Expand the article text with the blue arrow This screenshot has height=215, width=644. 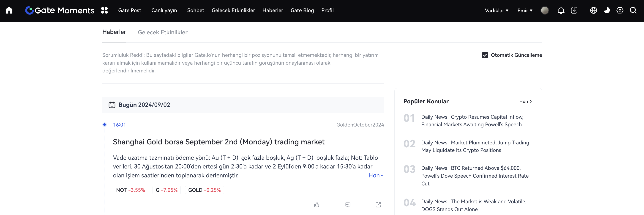pos(376,175)
